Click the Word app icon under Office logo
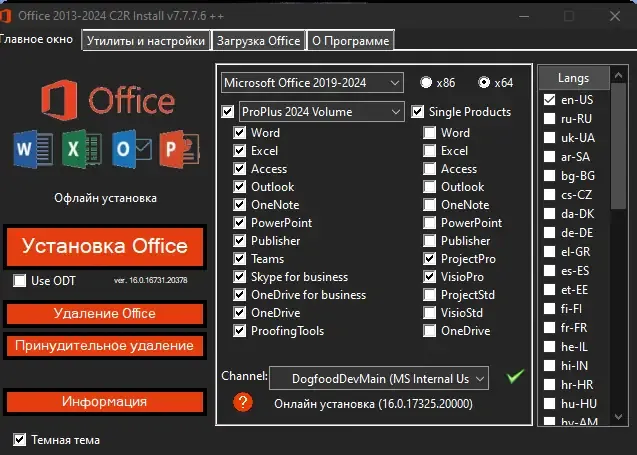Image resolution: width=637 pixels, height=455 pixels. (x=33, y=149)
